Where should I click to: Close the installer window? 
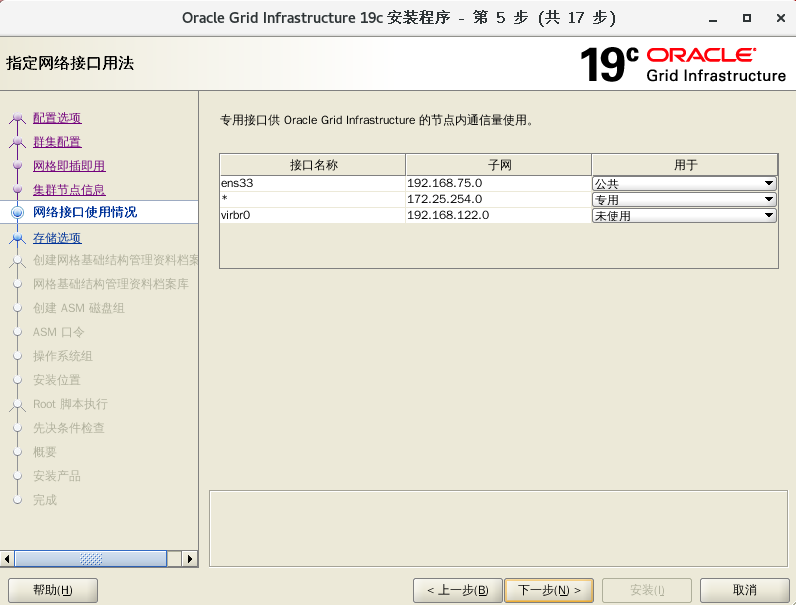point(781,18)
